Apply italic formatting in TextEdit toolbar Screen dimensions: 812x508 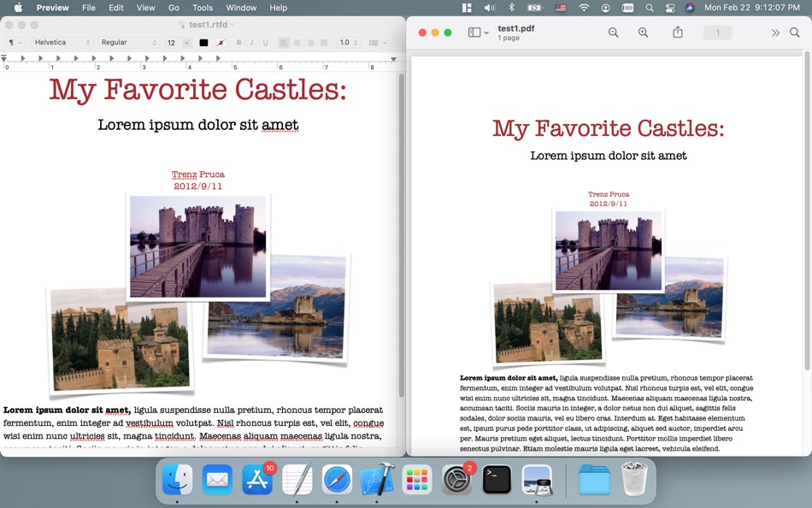pyautogui.click(x=250, y=43)
